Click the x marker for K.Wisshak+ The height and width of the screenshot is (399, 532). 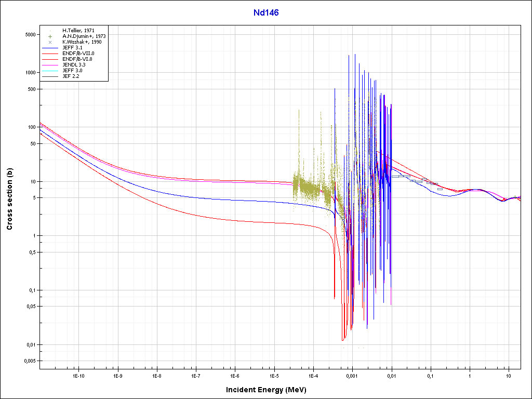click(50, 42)
